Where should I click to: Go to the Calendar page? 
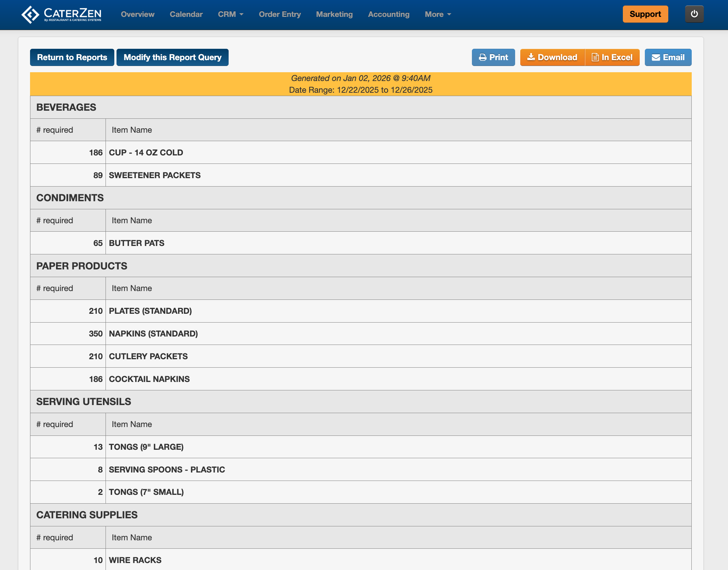(x=186, y=14)
